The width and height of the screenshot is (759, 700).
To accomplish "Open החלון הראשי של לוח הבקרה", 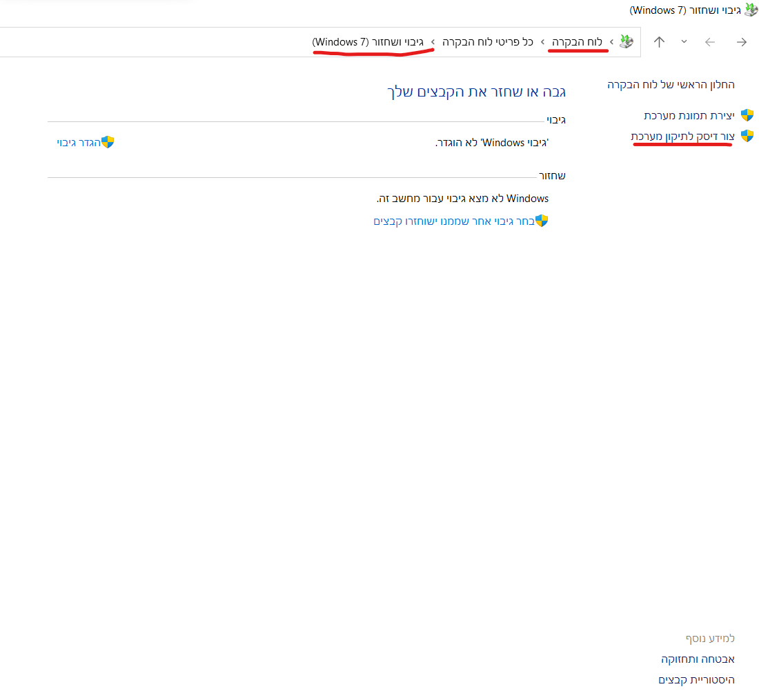I will pos(671,85).
